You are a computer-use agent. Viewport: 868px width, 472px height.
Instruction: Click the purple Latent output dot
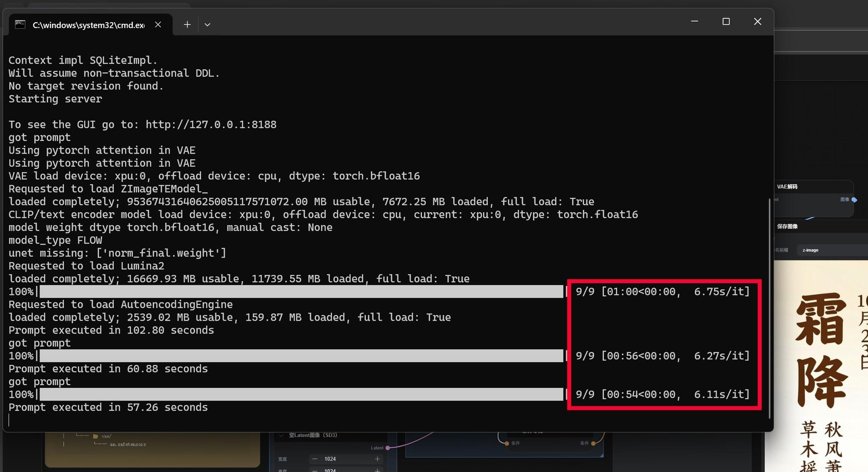click(388, 448)
